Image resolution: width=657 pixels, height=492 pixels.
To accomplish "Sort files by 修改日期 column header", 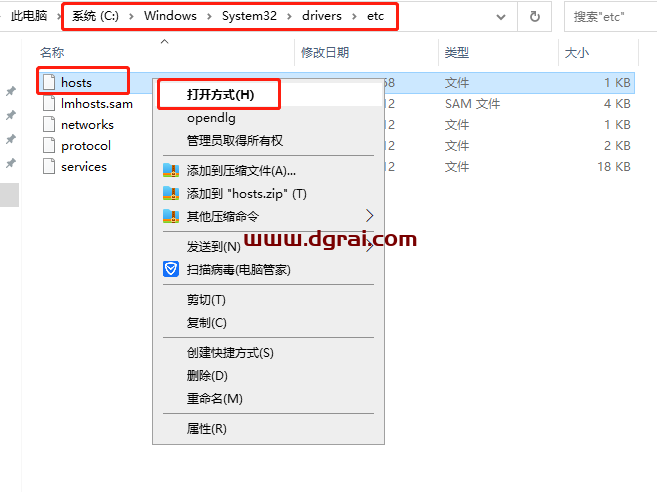I will pyautogui.click(x=324, y=52).
